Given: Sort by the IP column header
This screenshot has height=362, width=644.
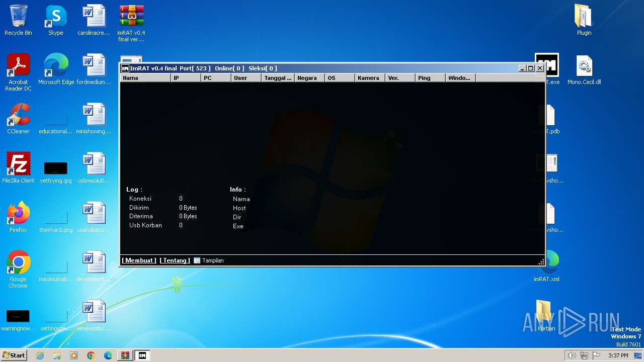Looking at the screenshot, I should (186, 78).
